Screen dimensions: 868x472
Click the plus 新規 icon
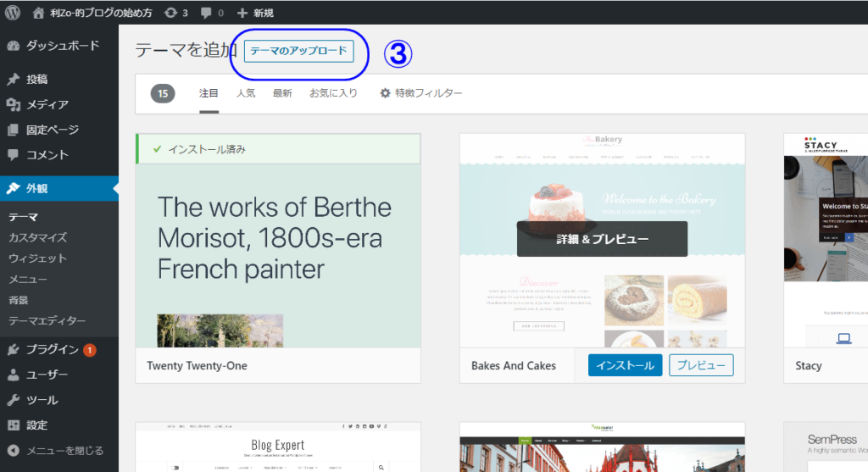tap(243, 13)
